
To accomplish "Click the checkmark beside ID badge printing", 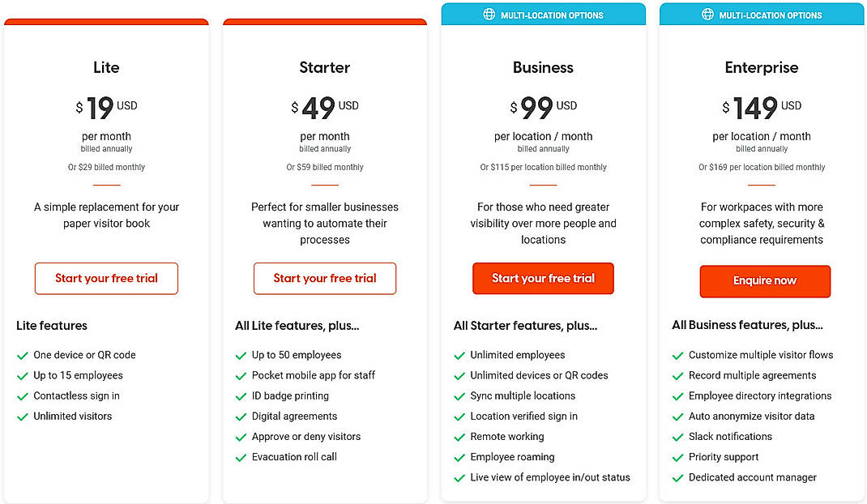I will [x=241, y=395].
